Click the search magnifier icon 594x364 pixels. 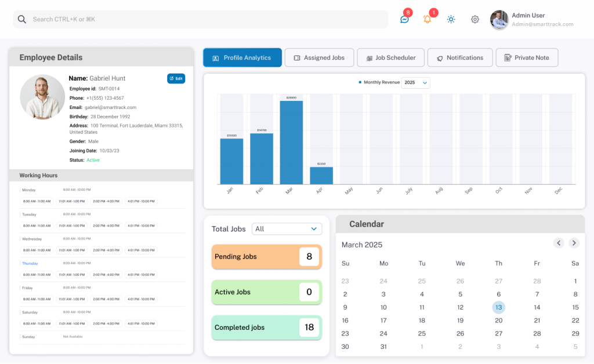(22, 19)
